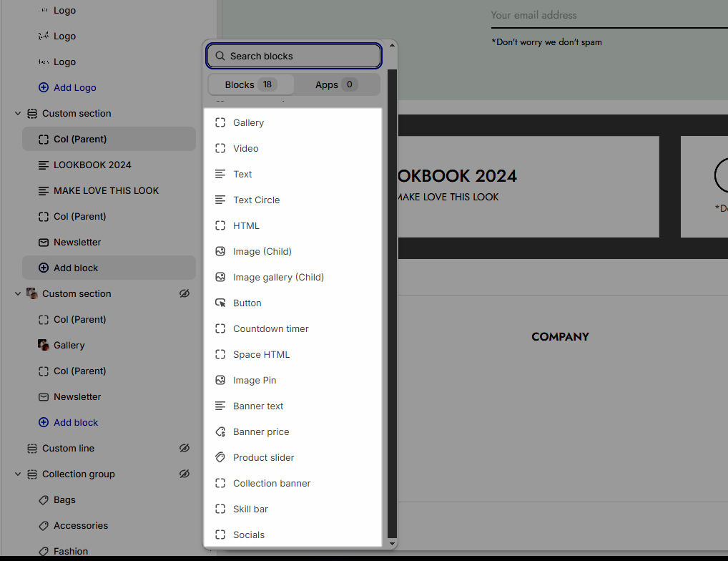Select the Gallery block icon in popup

[x=220, y=122]
